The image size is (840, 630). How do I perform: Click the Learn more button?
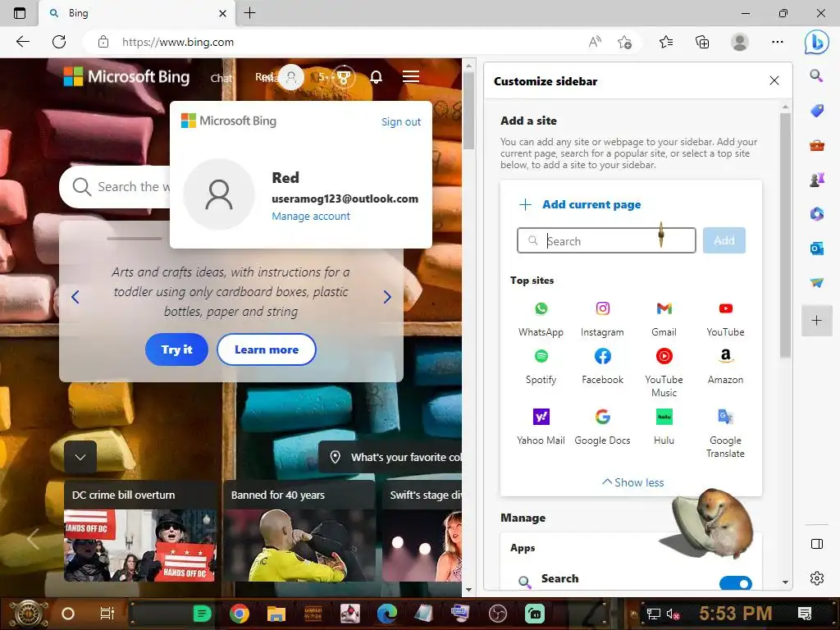pyautogui.click(x=267, y=349)
